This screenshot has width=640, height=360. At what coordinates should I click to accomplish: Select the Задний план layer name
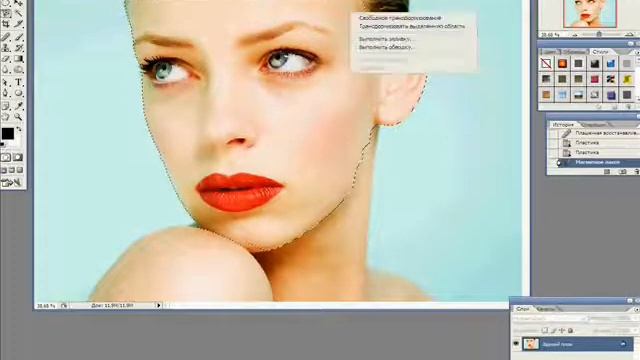click(557, 344)
